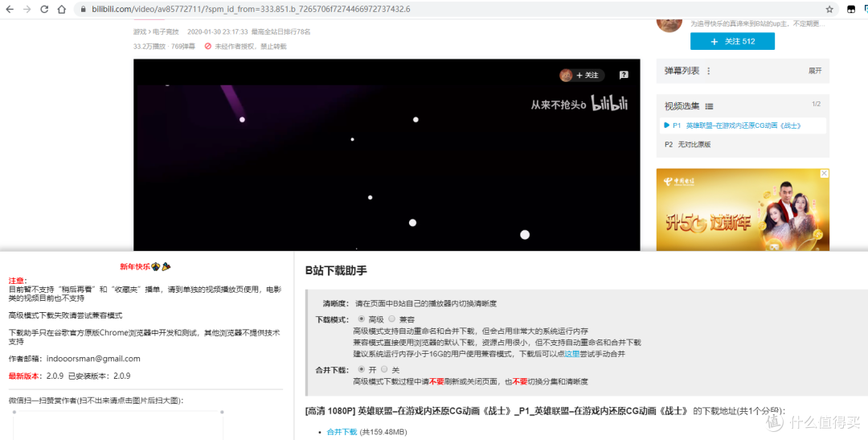Click the 合并下载 download link
868x440 pixels.
(342, 432)
